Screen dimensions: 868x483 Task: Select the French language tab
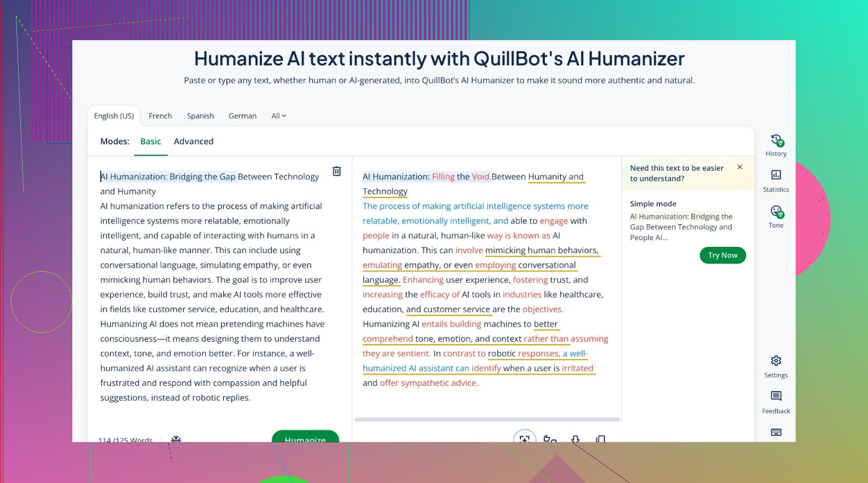click(160, 116)
